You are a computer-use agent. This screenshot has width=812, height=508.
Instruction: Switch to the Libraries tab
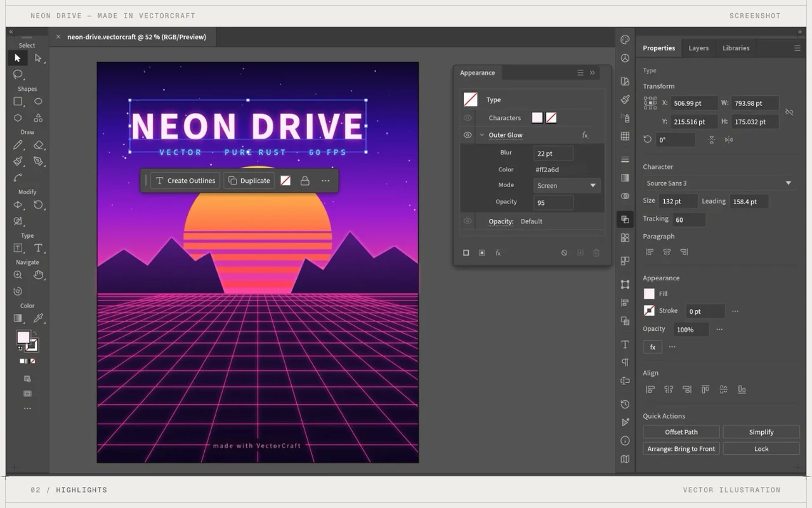(736, 48)
